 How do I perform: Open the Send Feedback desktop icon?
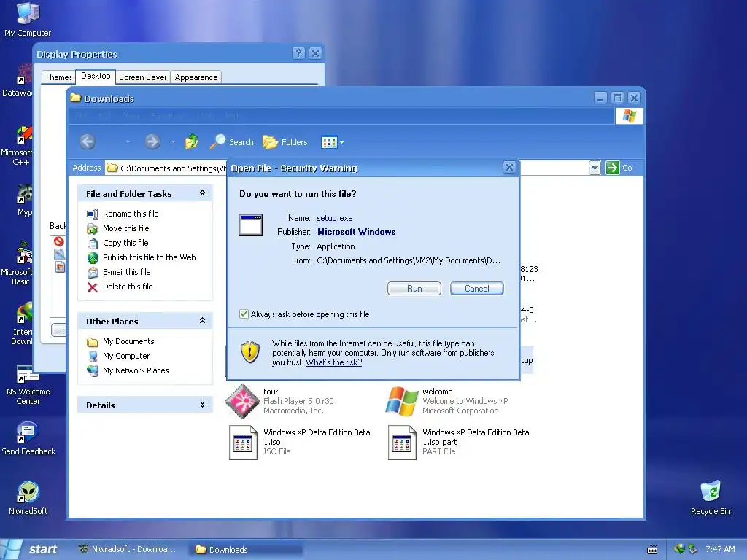pos(28,438)
